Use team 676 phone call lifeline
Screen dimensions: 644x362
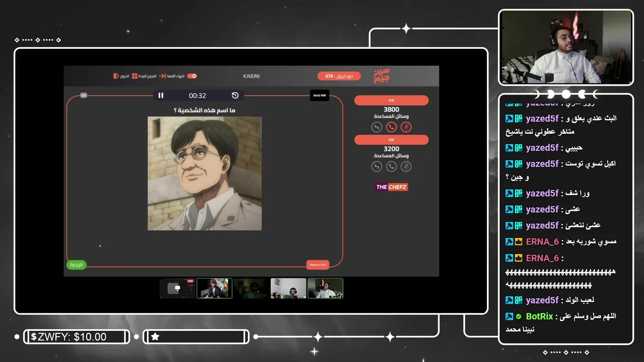391,127
